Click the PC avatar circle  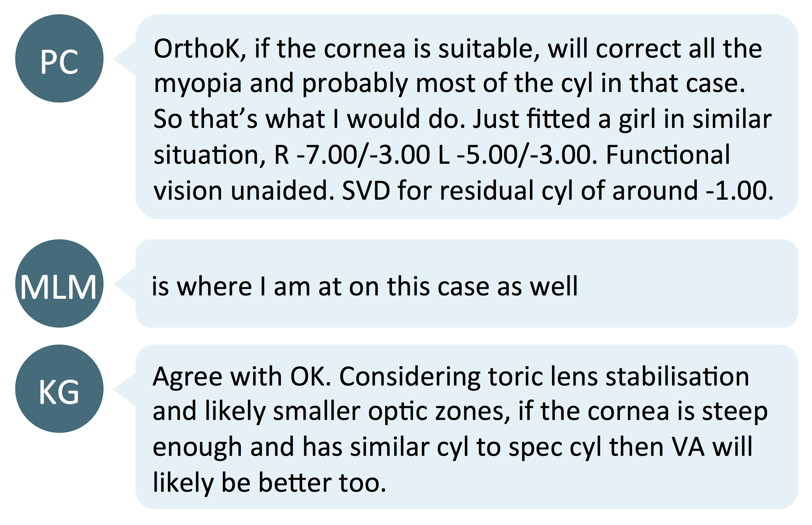(59, 58)
